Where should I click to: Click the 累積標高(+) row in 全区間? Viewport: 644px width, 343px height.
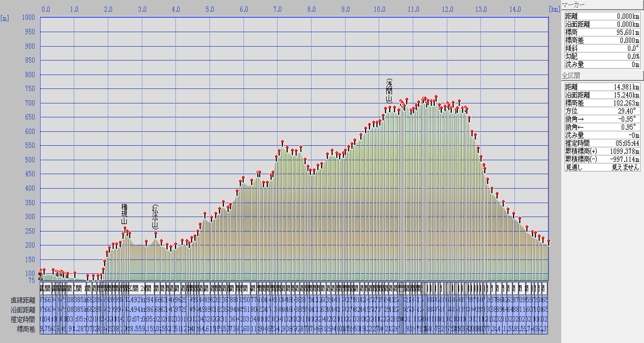pos(602,151)
